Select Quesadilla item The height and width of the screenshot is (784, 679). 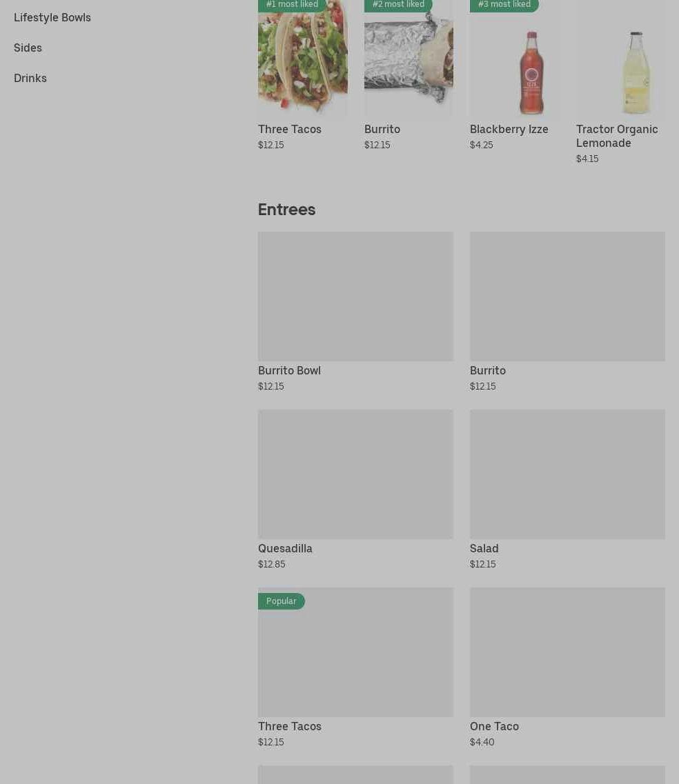tap(355, 490)
